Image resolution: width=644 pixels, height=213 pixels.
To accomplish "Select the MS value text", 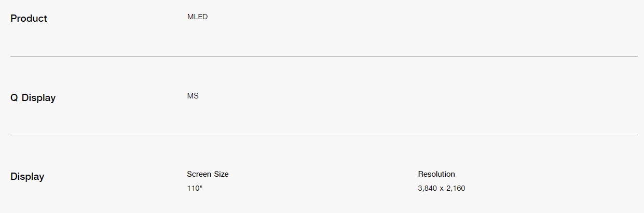I will click(x=193, y=96).
